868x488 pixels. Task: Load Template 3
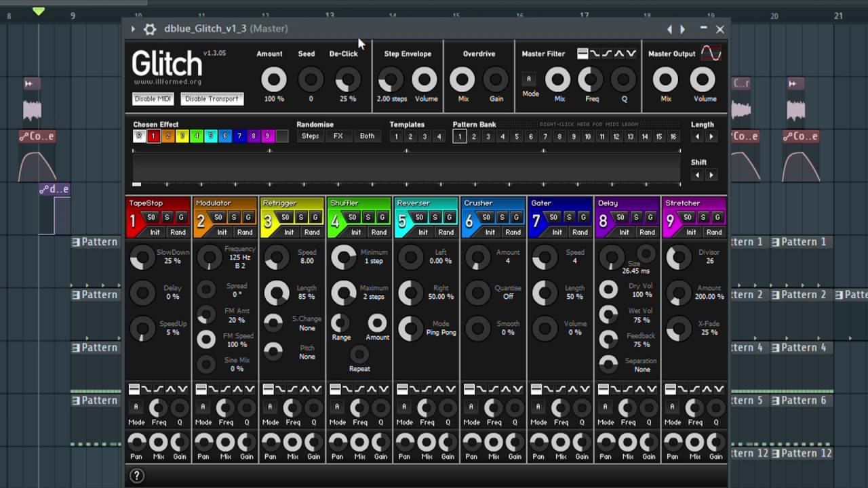[x=425, y=136]
